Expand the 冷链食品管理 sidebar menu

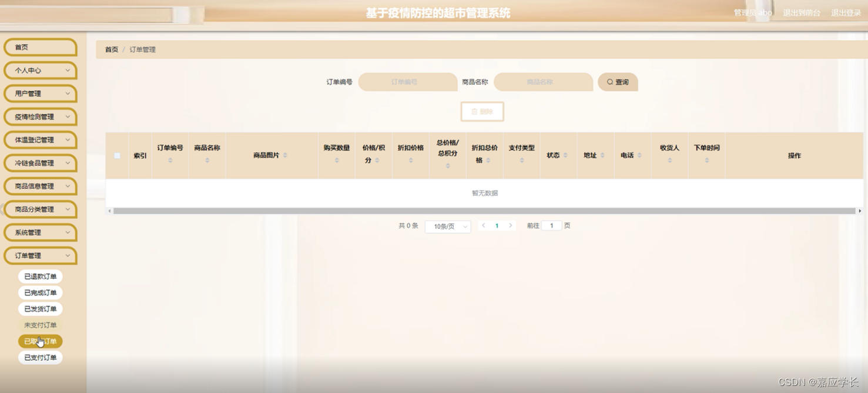(41, 163)
